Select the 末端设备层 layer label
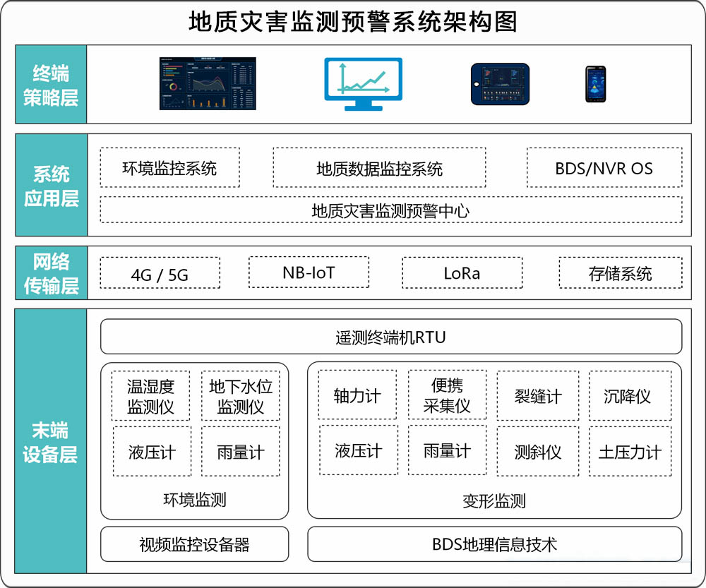The height and width of the screenshot is (588, 706). (x=51, y=441)
